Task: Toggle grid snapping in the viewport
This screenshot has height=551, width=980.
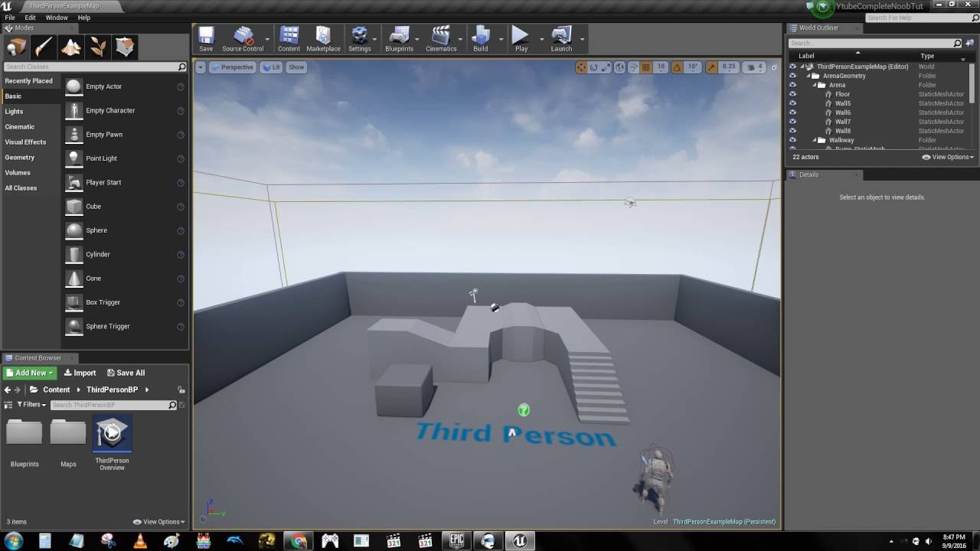Action: 646,67
